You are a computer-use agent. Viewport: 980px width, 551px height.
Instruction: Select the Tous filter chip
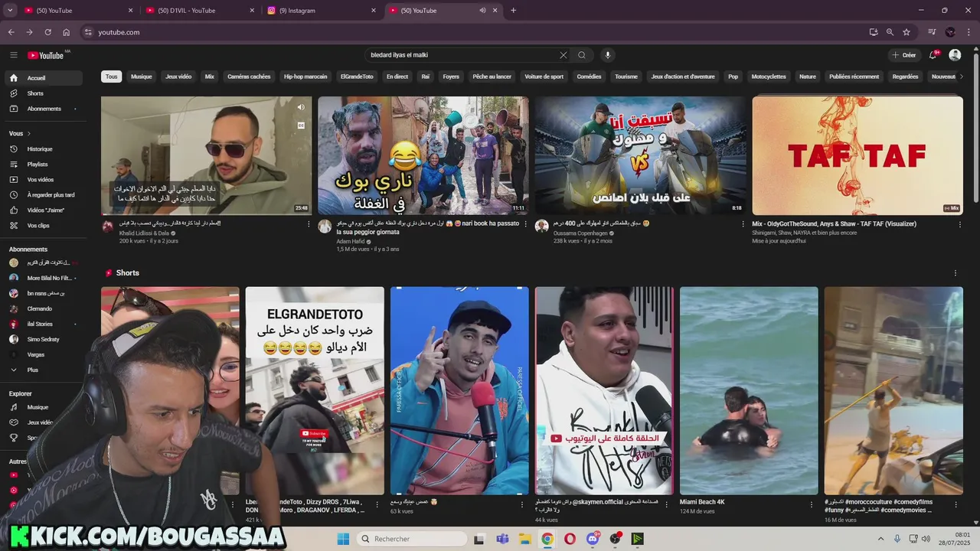[112, 77]
